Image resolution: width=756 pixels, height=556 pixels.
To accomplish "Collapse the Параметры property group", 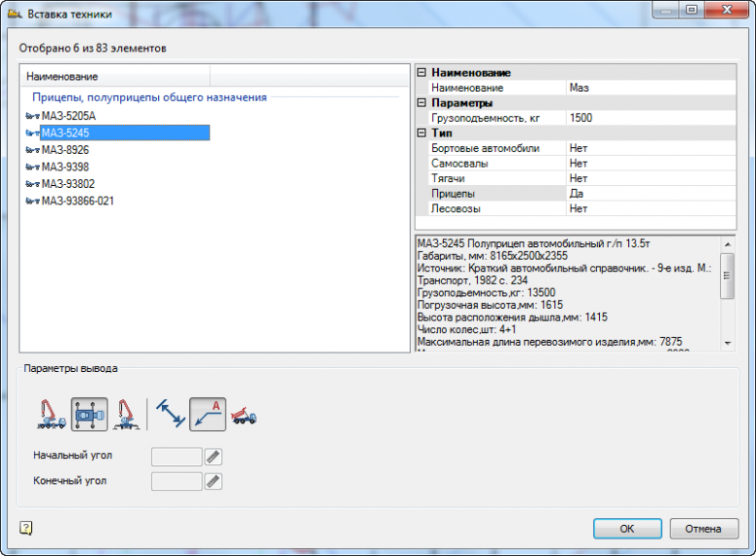I will (x=422, y=103).
